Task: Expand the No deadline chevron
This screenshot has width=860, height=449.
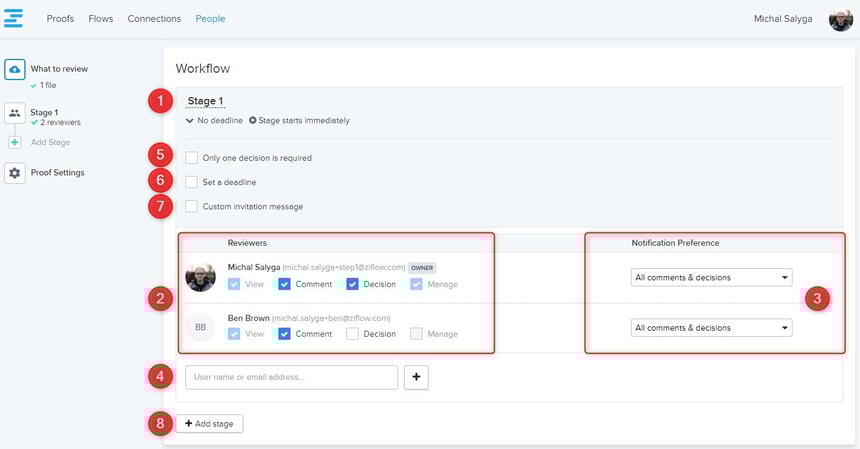Action: click(x=190, y=121)
